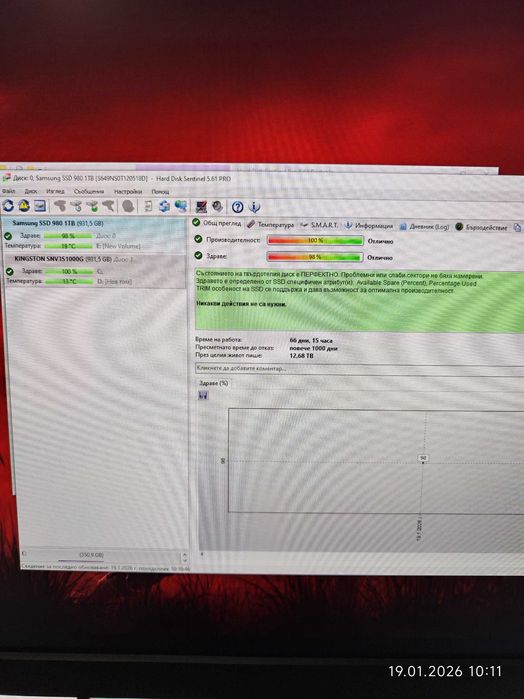This screenshot has width=524, height=699.
Task: Click the Hard Disk Sentinel title bar app icon
Action: click(6, 178)
